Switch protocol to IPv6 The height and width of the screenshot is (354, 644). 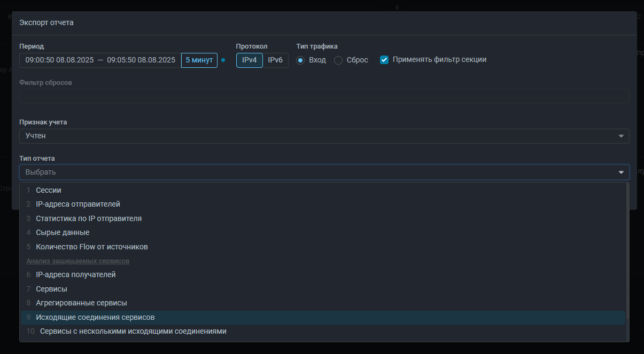[x=275, y=60]
